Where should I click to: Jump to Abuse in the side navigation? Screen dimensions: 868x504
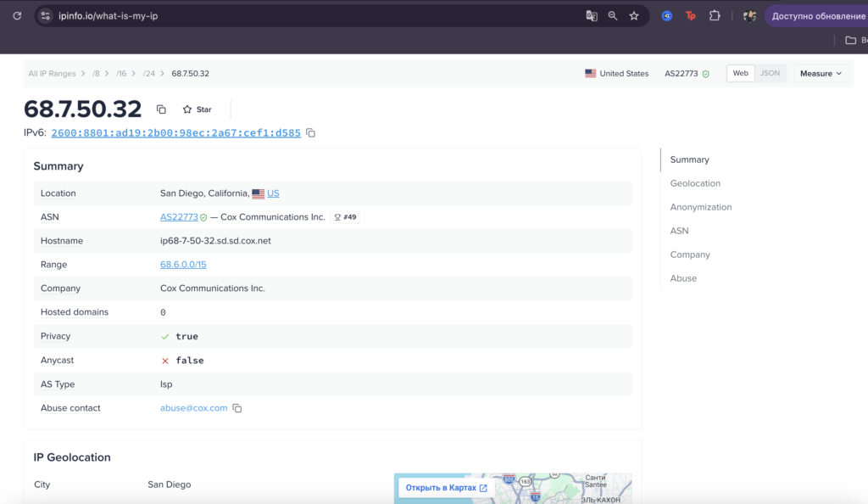point(683,278)
